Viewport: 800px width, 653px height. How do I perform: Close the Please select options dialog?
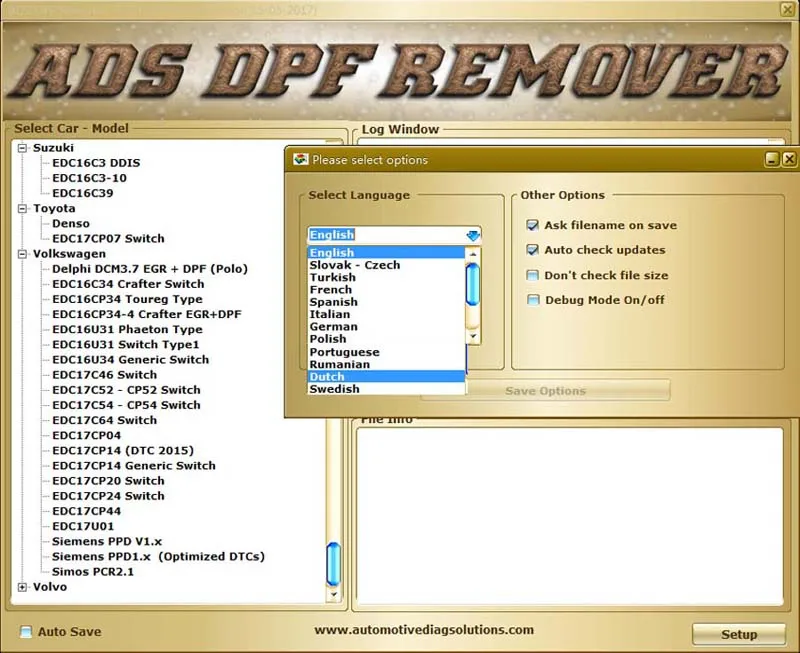[x=789, y=159]
